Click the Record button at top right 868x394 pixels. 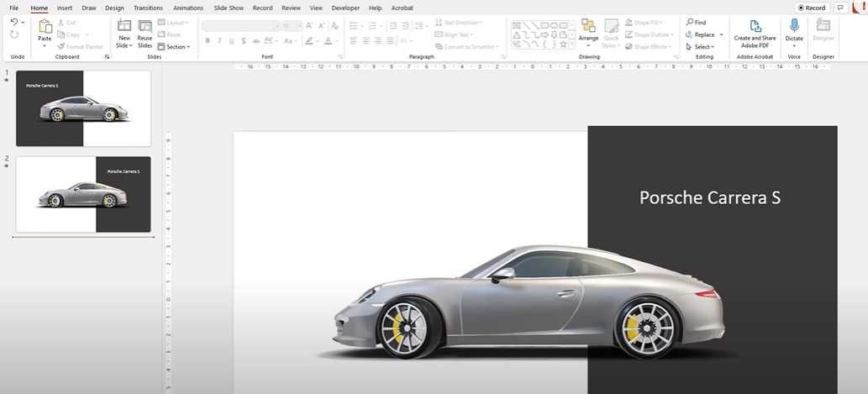click(812, 8)
